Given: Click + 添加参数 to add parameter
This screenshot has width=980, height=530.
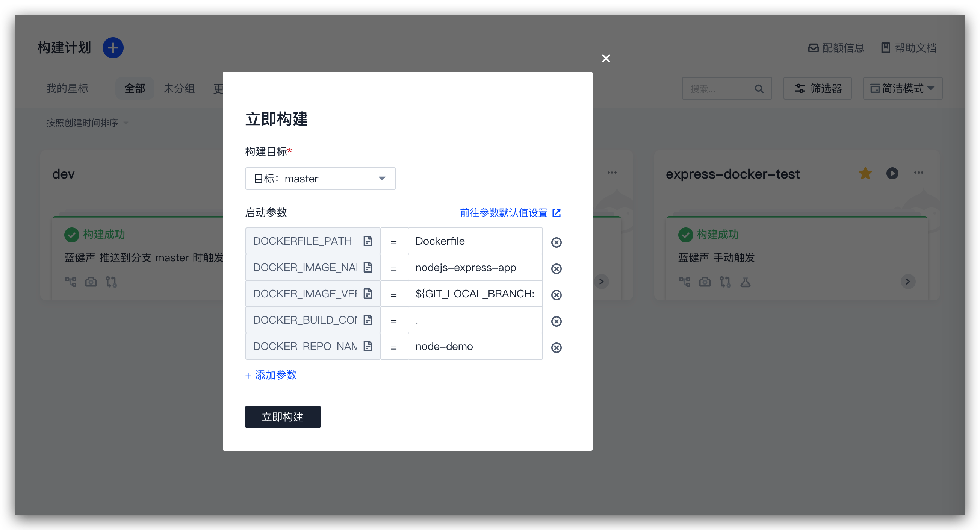Looking at the screenshot, I should click(x=271, y=375).
